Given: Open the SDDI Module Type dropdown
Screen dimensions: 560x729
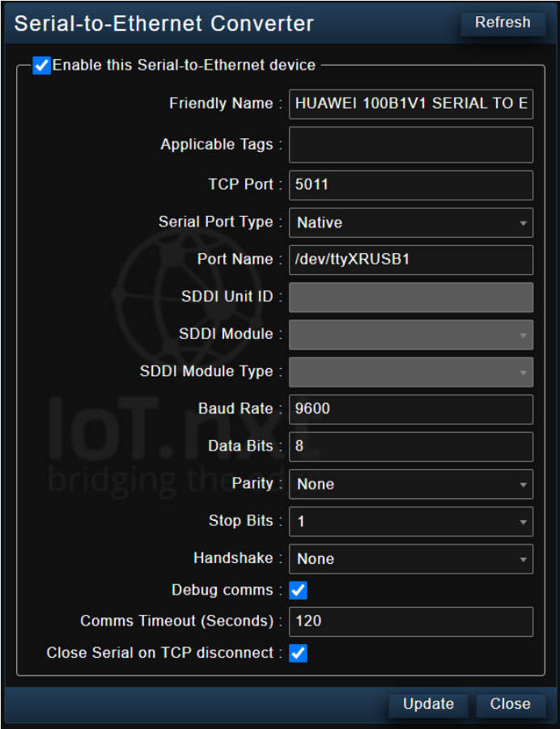Looking at the screenshot, I should 411,372.
